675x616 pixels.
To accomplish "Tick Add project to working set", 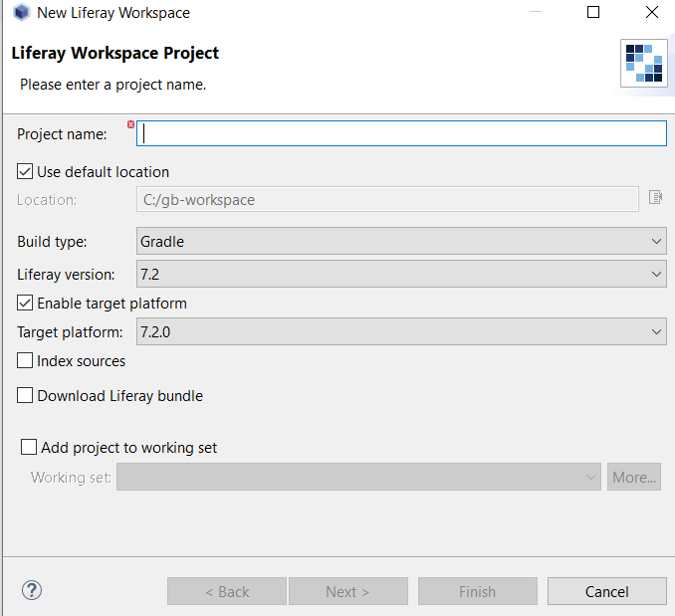I will click(29, 447).
